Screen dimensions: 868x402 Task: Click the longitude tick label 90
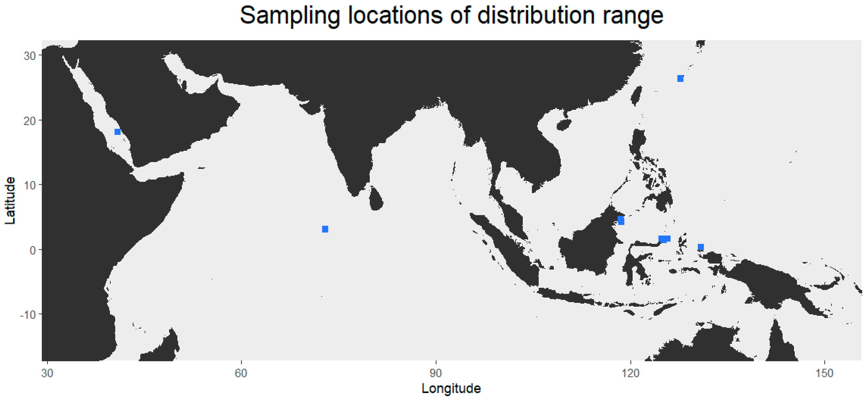coord(435,373)
